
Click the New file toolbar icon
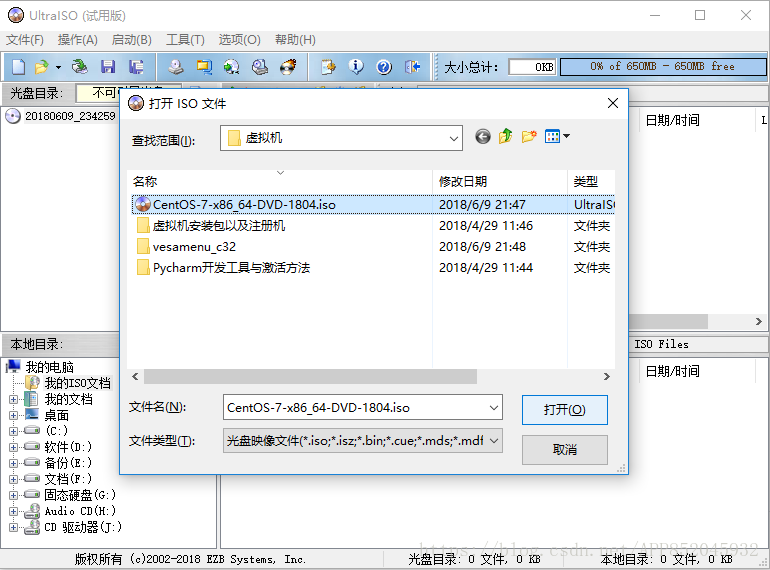(x=18, y=67)
